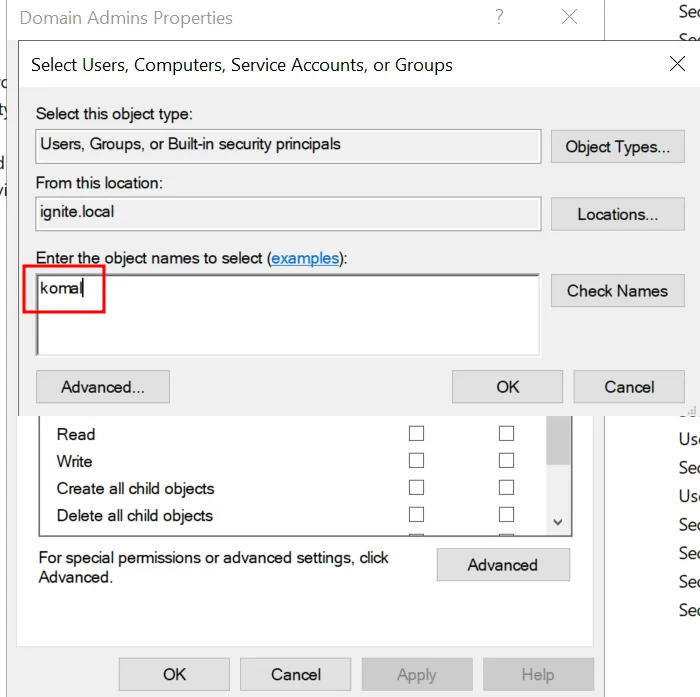Allow Create all child objects permission

pos(416,488)
